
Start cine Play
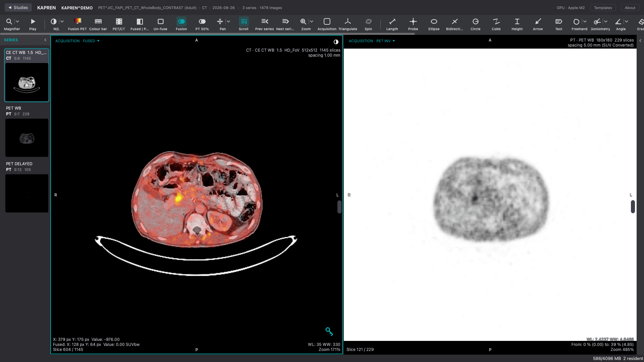(x=33, y=24)
